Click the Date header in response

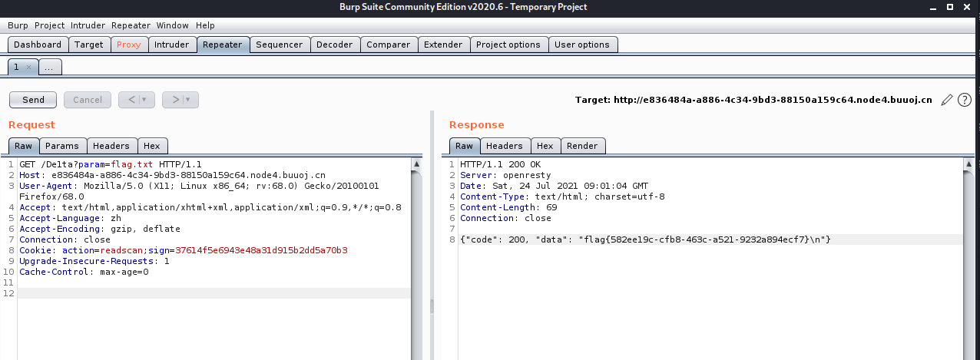tap(554, 186)
